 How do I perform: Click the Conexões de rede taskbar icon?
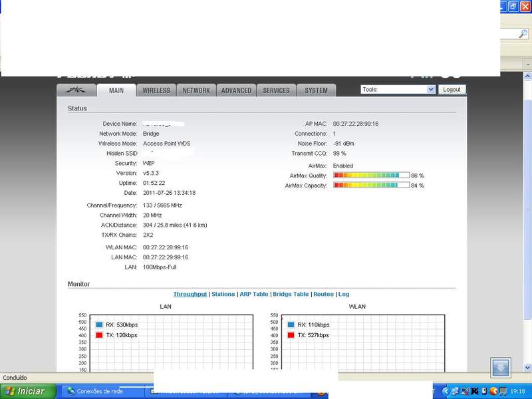[71, 391]
